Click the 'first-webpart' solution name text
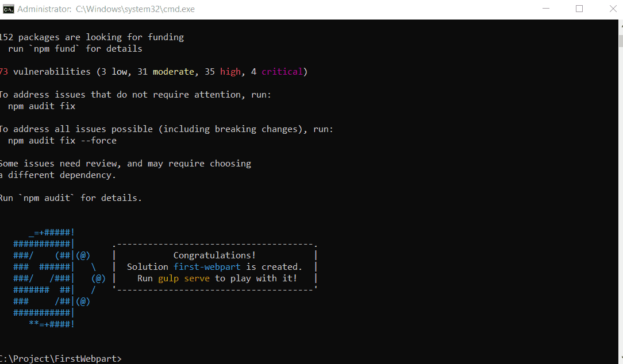 (206, 266)
